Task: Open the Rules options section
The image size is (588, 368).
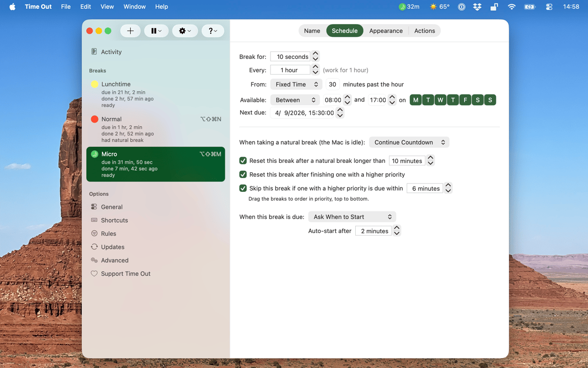Action: tap(108, 234)
